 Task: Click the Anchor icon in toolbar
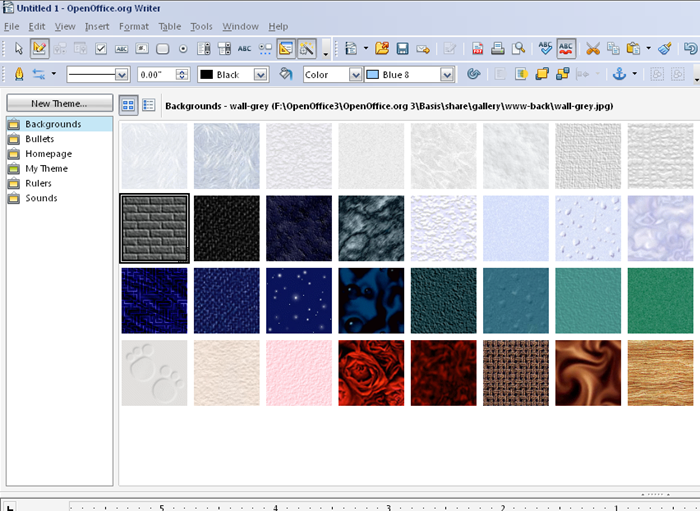[x=618, y=74]
